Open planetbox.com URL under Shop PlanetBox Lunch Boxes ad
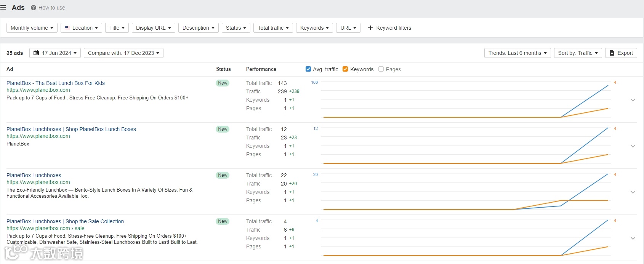The image size is (644, 264). (x=38, y=136)
